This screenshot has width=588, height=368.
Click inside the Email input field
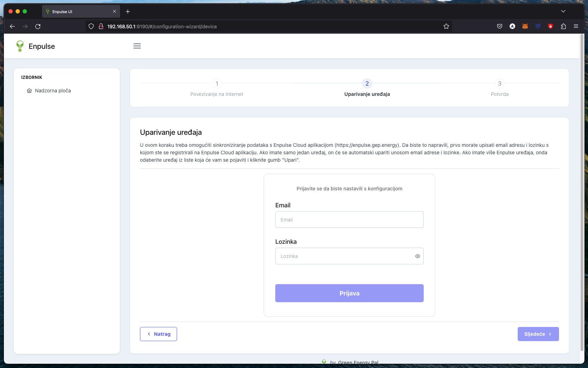(x=349, y=219)
